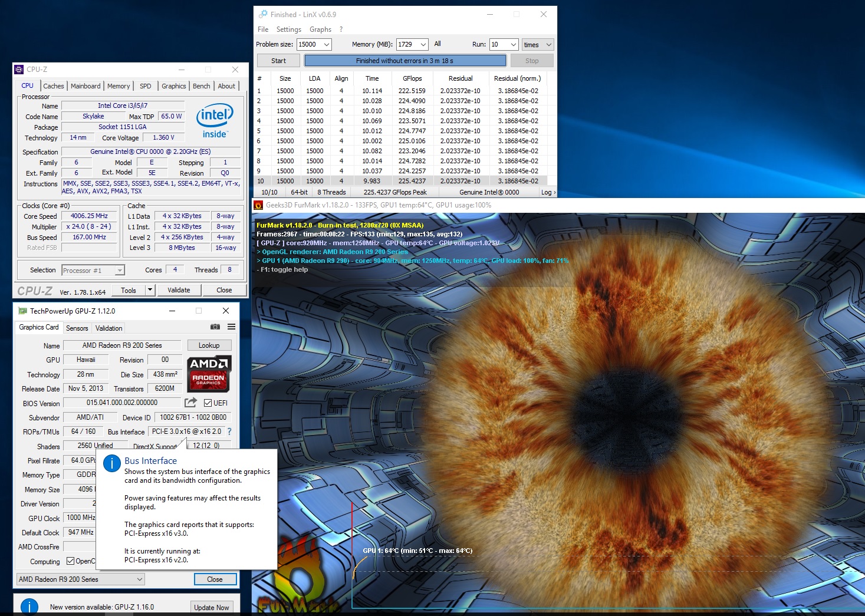The width and height of the screenshot is (865, 616).
Task: Click the '8 Threads' status bar entry in LinX
Action: click(x=331, y=192)
